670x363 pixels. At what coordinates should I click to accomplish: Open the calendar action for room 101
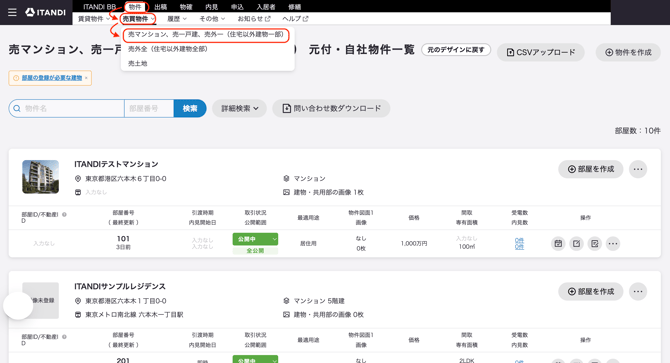click(558, 243)
